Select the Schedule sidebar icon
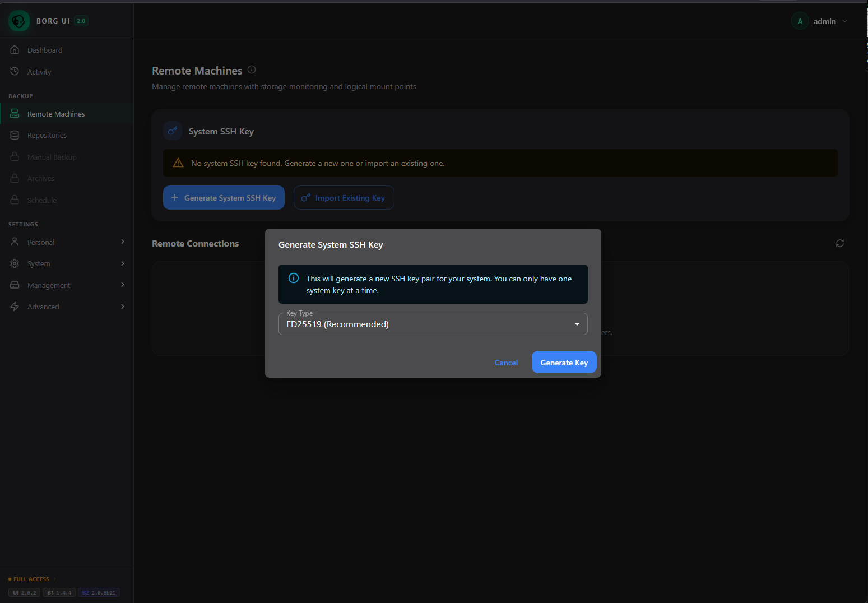 tap(15, 200)
